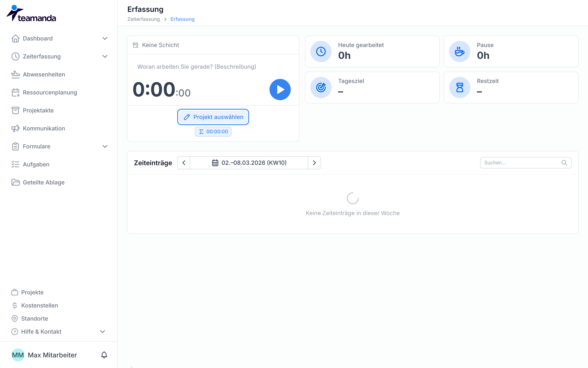Screen dimensions: 588x368
Task: Click the Zeiterfassung clock icon in sidebar
Action: pos(16,56)
